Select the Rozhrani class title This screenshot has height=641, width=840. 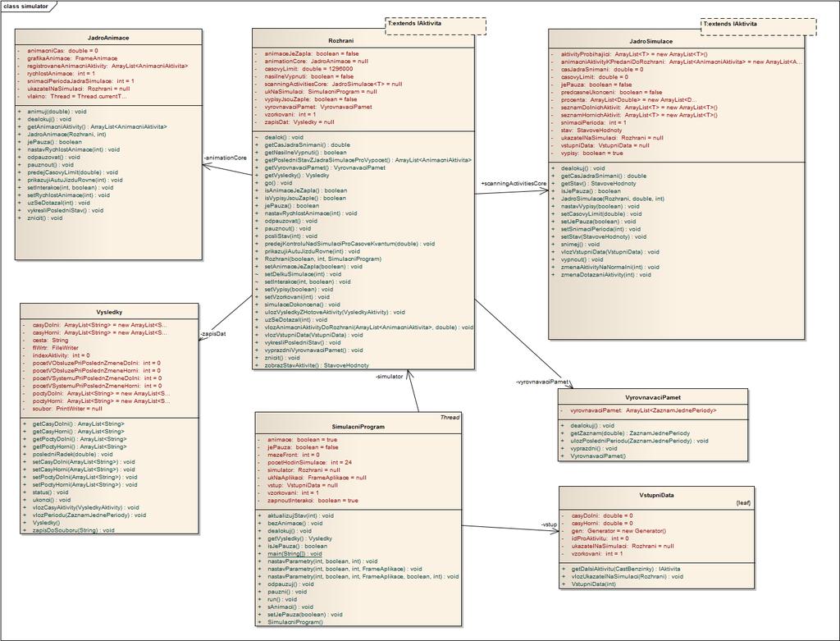point(341,41)
